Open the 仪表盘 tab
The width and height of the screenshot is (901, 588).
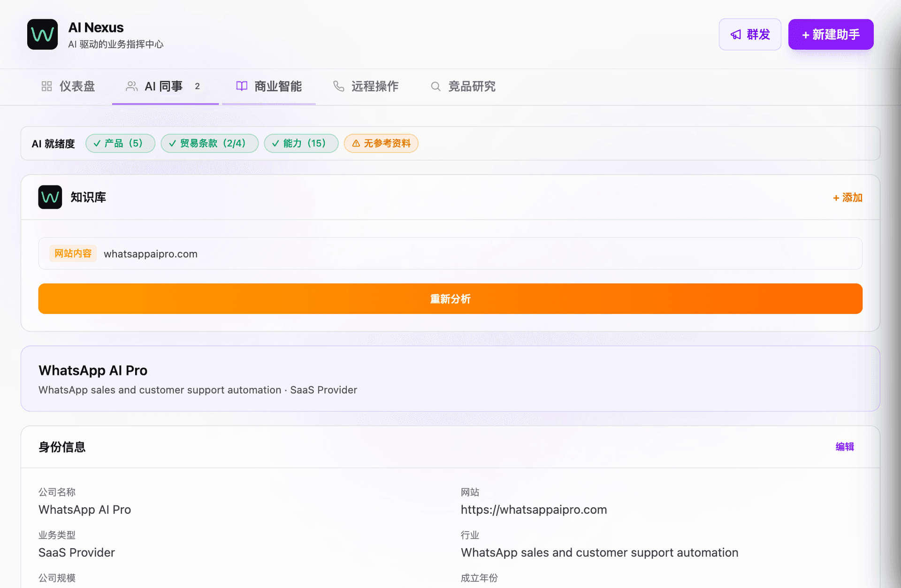(69, 86)
